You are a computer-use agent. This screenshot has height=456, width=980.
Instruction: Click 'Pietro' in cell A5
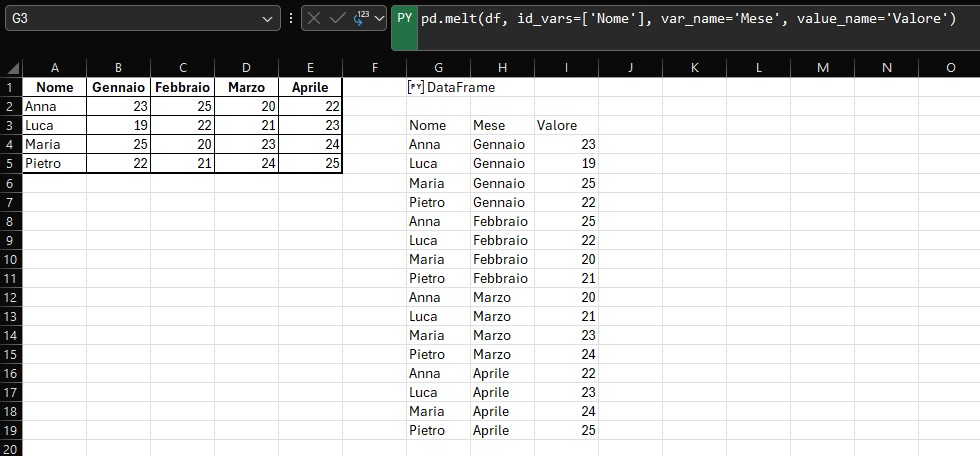43,164
